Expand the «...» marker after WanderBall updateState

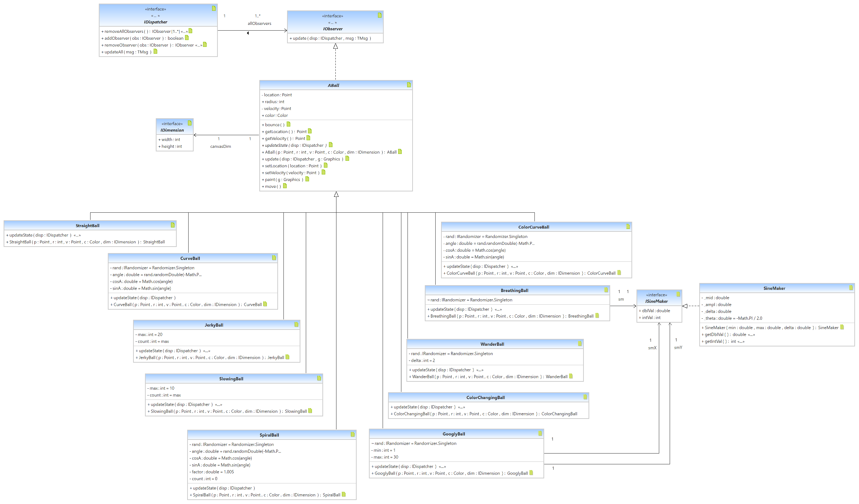[480, 370]
